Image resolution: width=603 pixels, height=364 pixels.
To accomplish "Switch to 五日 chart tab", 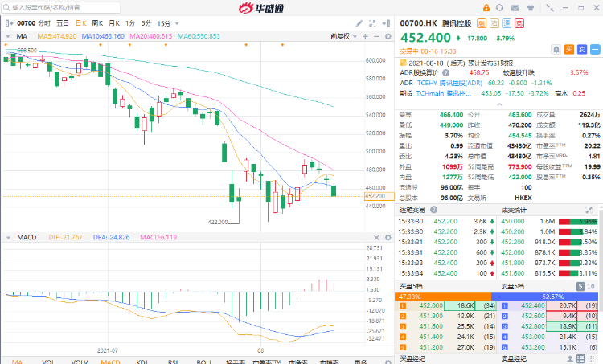I will [x=63, y=23].
